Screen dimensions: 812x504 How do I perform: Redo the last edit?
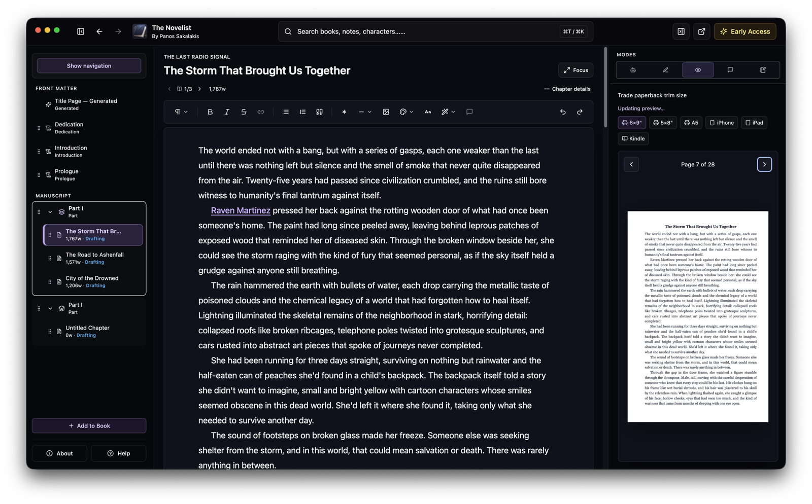[x=580, y=112]
